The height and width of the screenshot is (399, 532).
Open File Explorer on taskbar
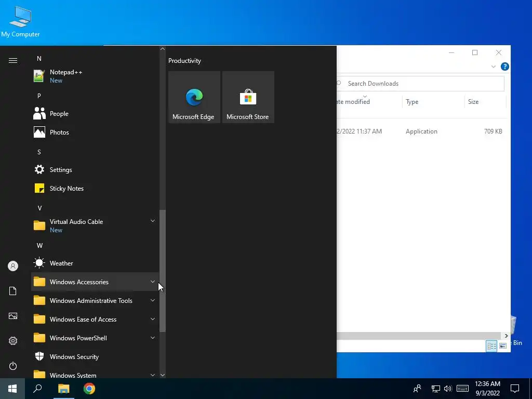(63, 389)
